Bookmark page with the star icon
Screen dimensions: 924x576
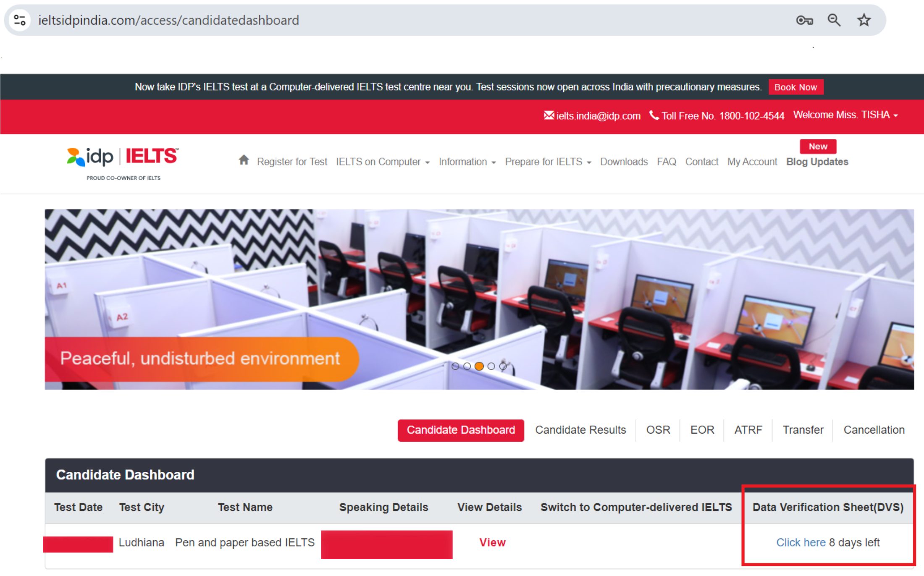click(864, 20)
